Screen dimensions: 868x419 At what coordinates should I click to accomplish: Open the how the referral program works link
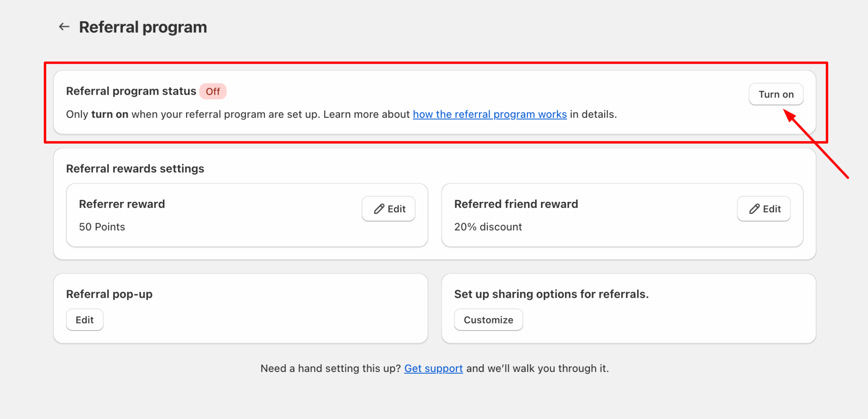point(490,115)
